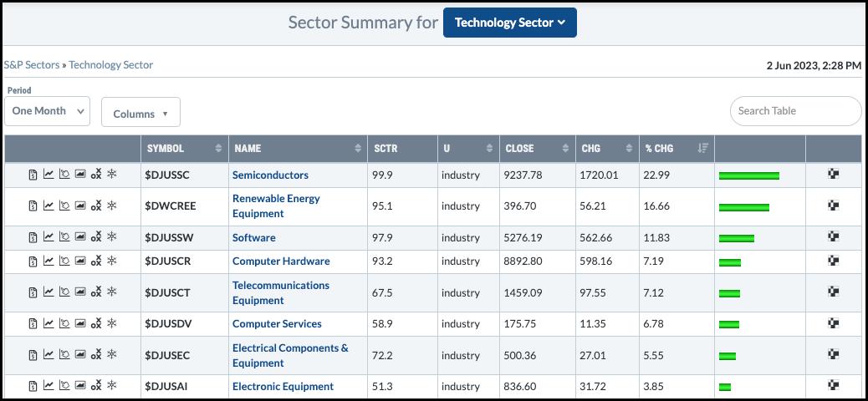
Task: Open the Point & Figure icon for $DJUSEC
Action: 96,355
